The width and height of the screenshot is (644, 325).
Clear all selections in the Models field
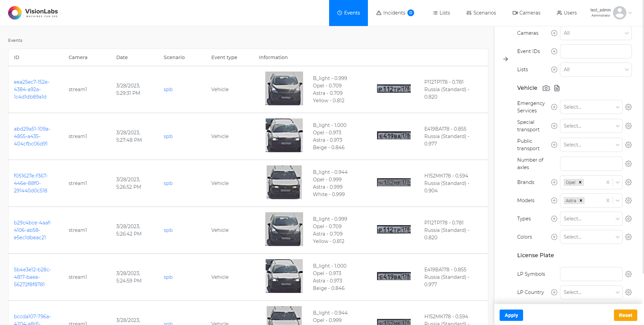[x=608, y=200]
